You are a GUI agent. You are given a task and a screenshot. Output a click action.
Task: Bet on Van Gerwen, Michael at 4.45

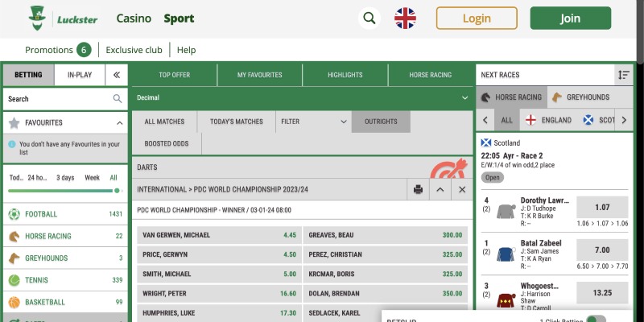[x=219, y=235]
